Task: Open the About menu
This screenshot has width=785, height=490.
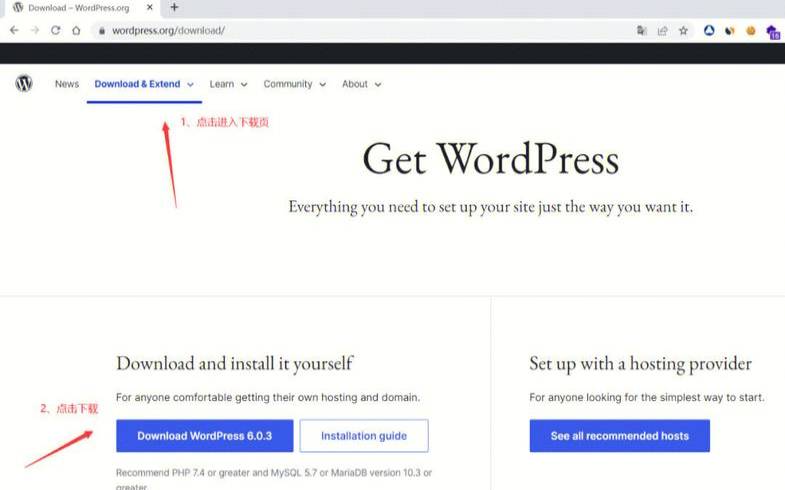Action: [355, 84]
